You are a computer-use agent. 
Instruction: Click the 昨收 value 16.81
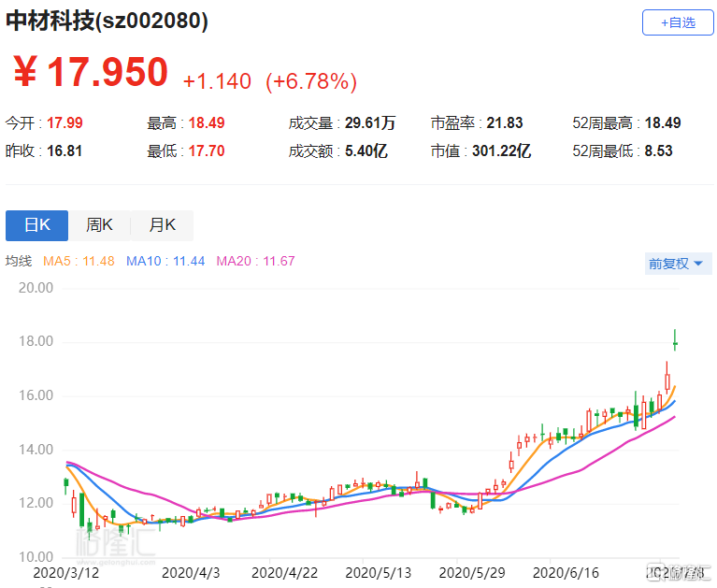point(65,151)
